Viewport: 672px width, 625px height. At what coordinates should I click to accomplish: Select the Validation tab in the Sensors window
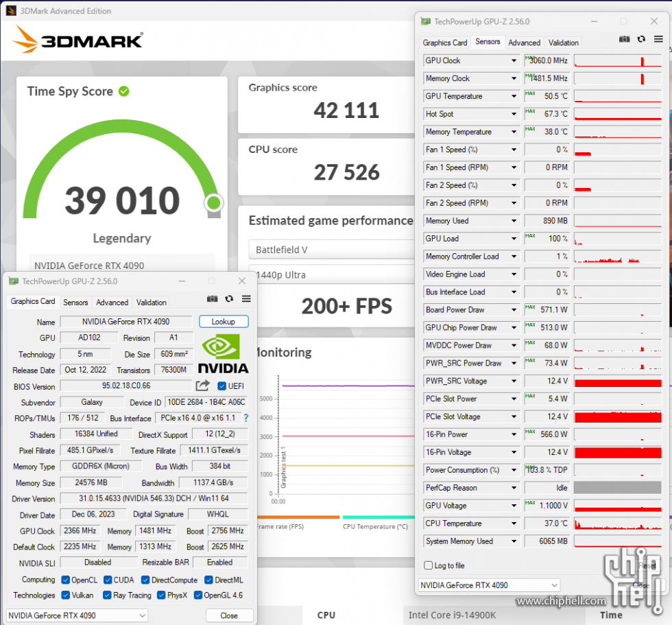click(x=563, y=43)
